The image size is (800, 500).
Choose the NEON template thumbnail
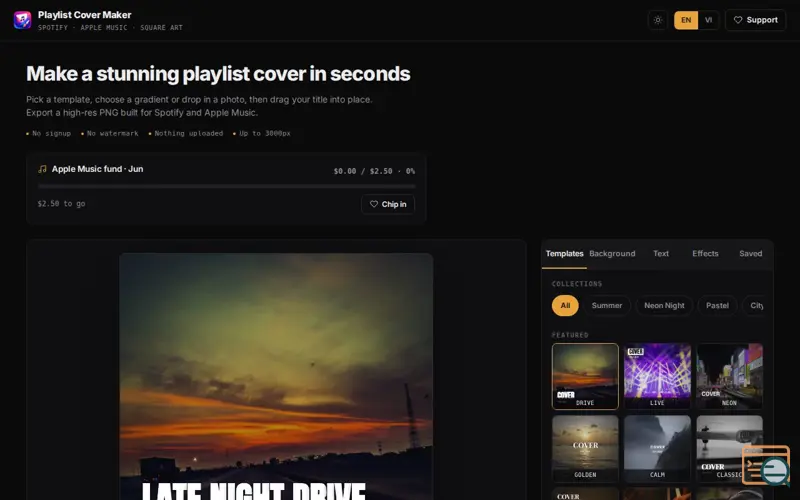[730, 376]
